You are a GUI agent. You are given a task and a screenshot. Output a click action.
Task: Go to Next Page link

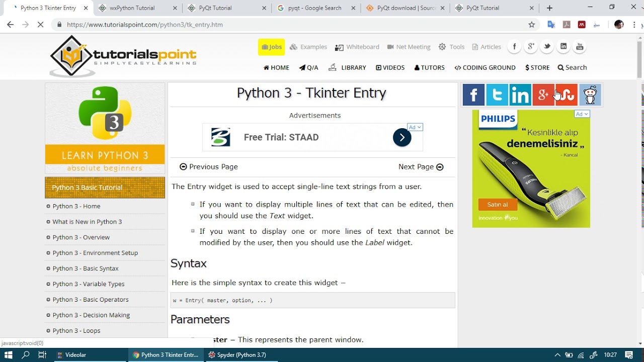(x=421, y=167)
